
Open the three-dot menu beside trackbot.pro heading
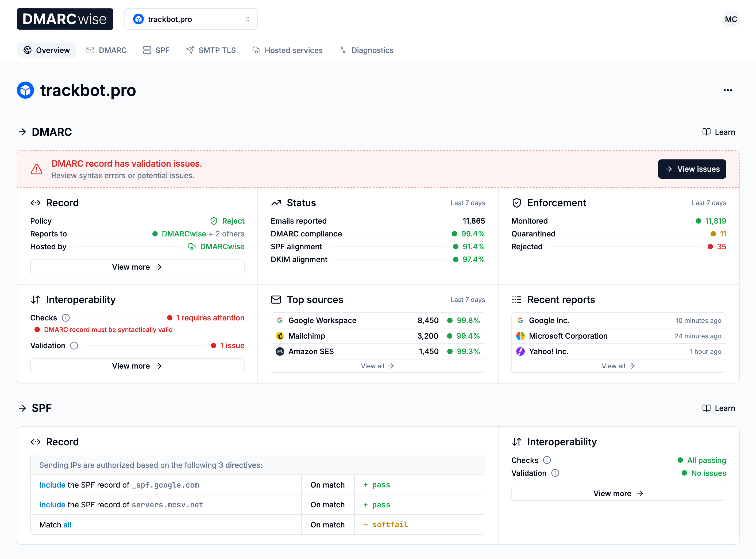click(x=728, y=90)
